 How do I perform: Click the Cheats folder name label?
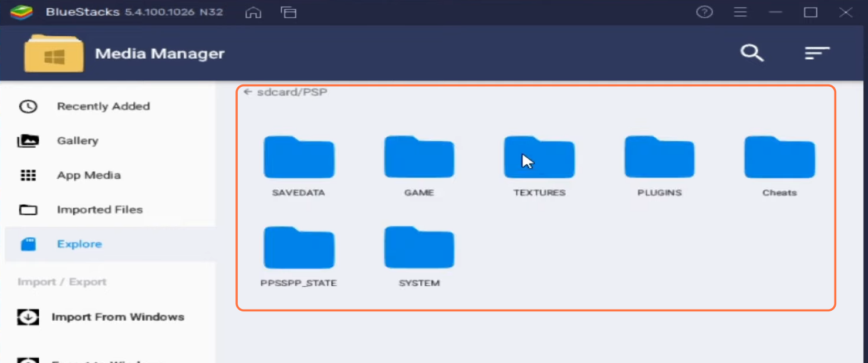coord(779,193)
